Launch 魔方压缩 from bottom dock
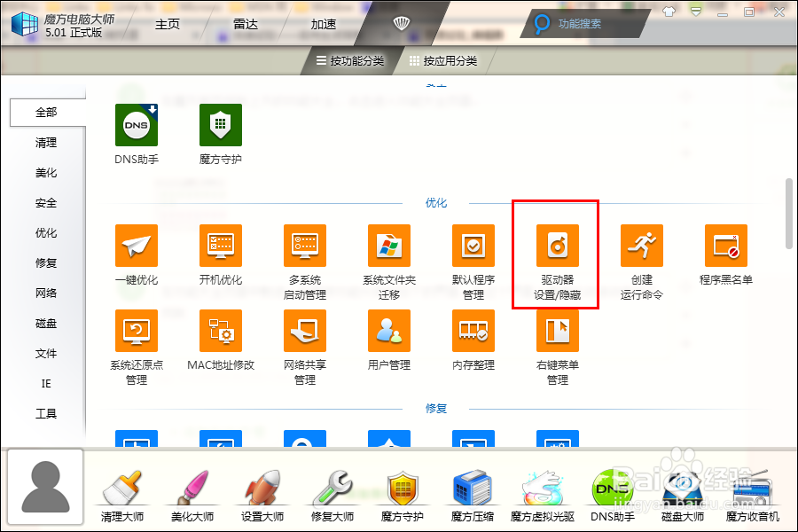This screenshot has width=798, height=532. coord(473,496)
